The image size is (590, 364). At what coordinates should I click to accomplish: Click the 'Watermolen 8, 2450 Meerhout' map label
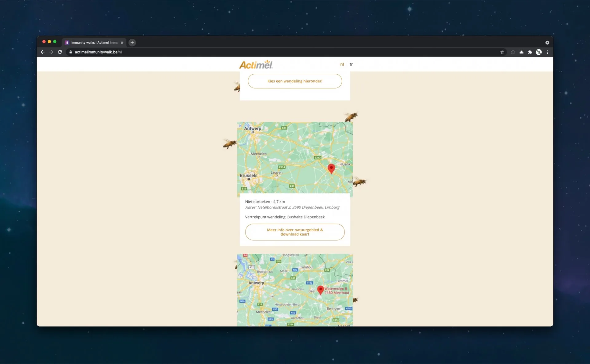click(336, 291)
